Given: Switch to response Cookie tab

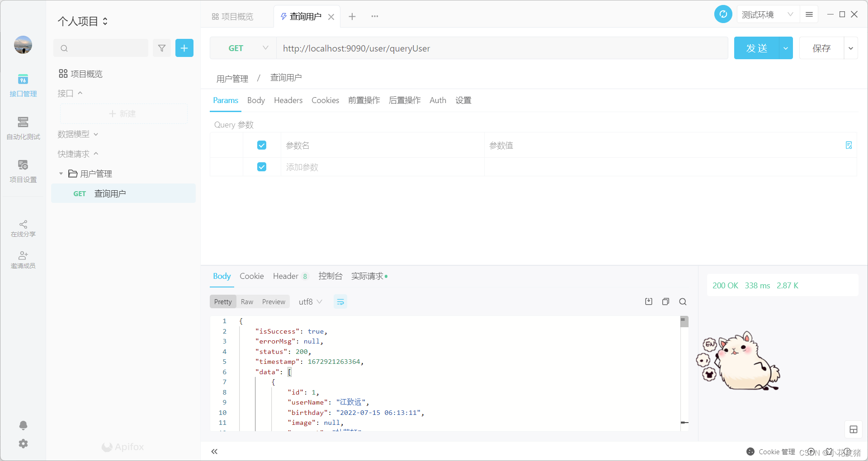Looking at the screenshot, I should pos(251,276).
